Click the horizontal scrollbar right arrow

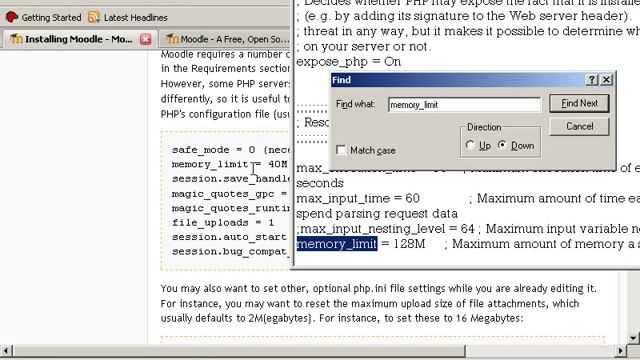[620, 351]
